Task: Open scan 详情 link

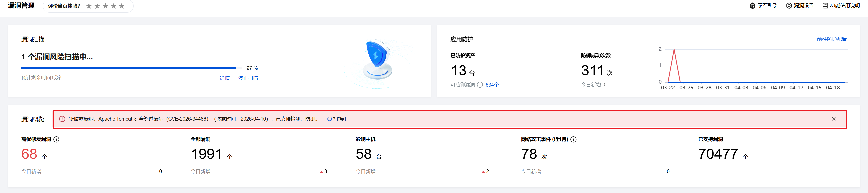Action: (224, 78)
